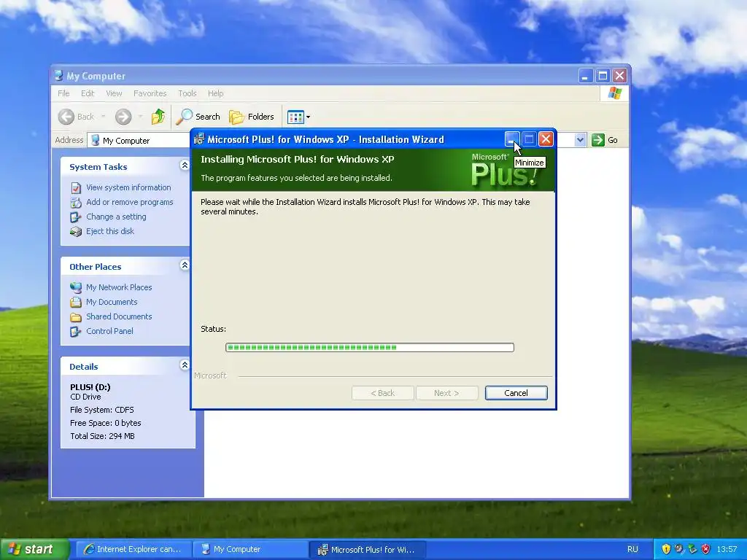Click the Windows flag logo in My Computer
Viewport: 747px width, 560px height.
pyautogui.click(x=614, y=93)
